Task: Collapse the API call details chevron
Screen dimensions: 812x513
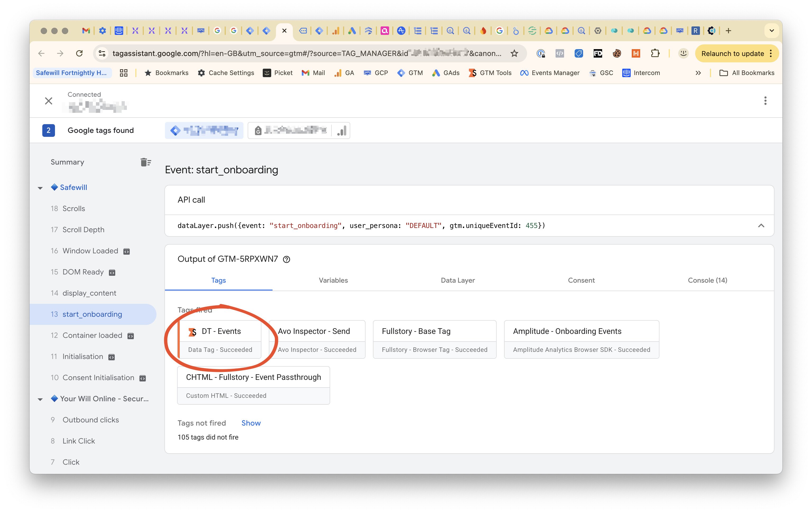Action: (x=761, y=226)
